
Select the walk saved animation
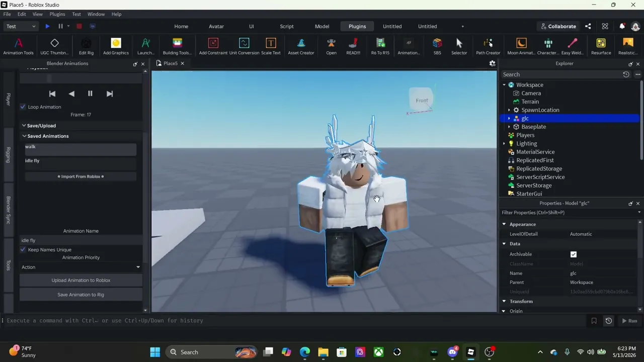click(x=80, y=149)
